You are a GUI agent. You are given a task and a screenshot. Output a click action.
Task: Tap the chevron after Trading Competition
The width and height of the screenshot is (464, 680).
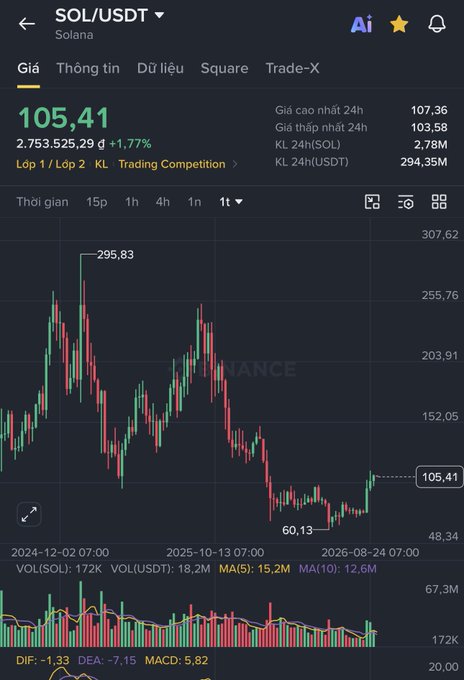[x=235, y=164]
